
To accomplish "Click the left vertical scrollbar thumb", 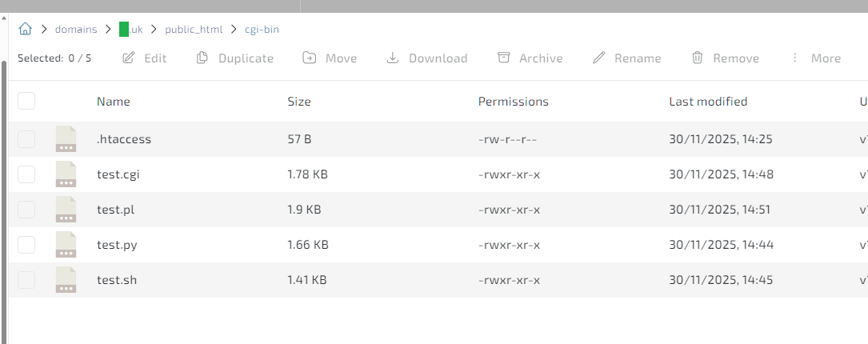I will click(x=4, y=200).
